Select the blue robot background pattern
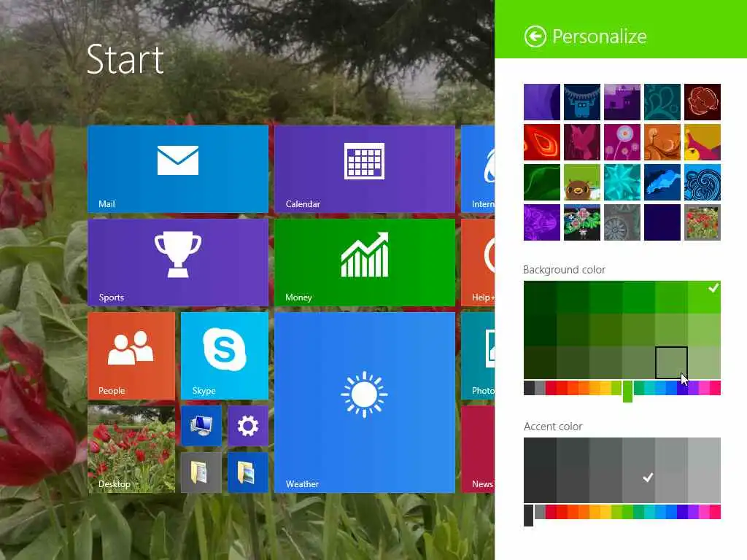The width and height of the screenshot is (747, 560). coord(581,102)
